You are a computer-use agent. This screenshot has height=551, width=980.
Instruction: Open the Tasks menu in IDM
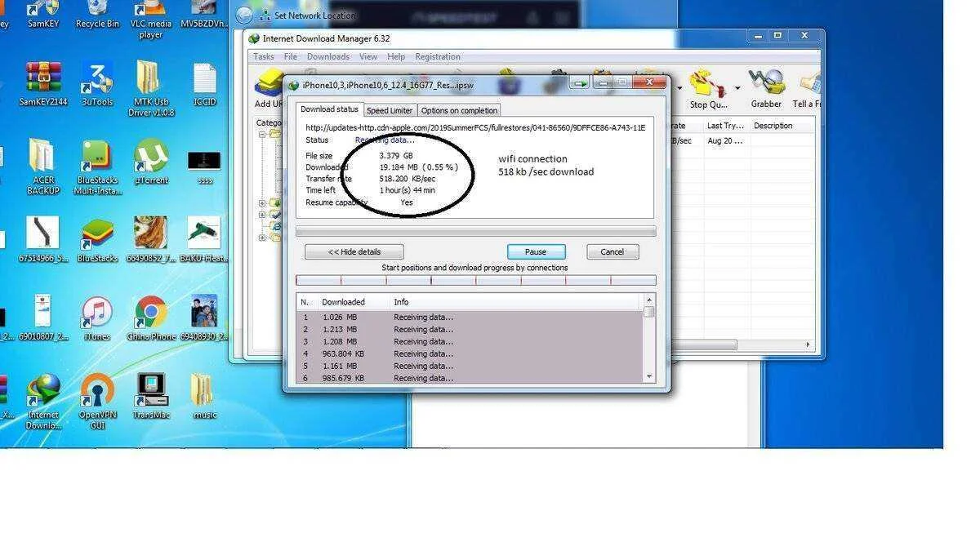264,57
